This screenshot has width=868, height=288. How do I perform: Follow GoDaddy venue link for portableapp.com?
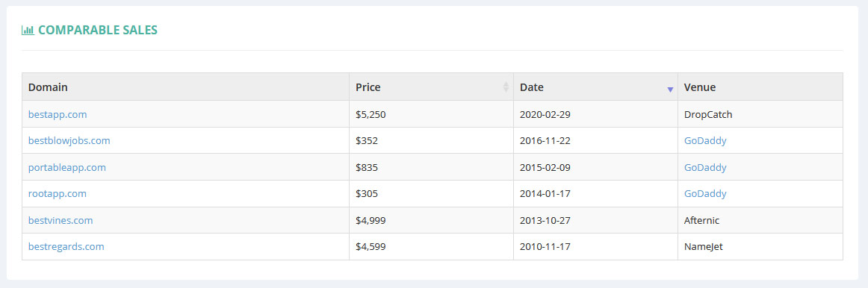coord(705,167)
